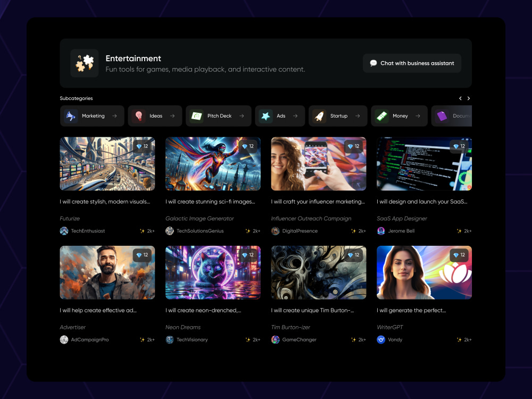Click the Vondy avatar icon
The width and height of the screenshot is (532, 399).
(x=381, y=339)
